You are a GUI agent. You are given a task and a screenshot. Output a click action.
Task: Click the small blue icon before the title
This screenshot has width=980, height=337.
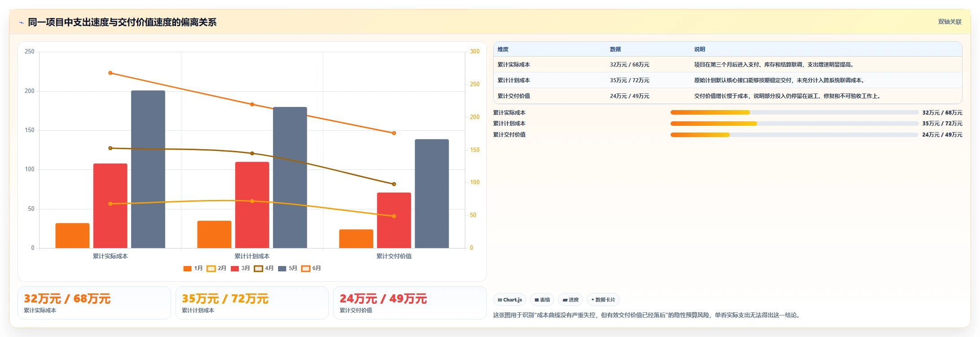[21, 22]
